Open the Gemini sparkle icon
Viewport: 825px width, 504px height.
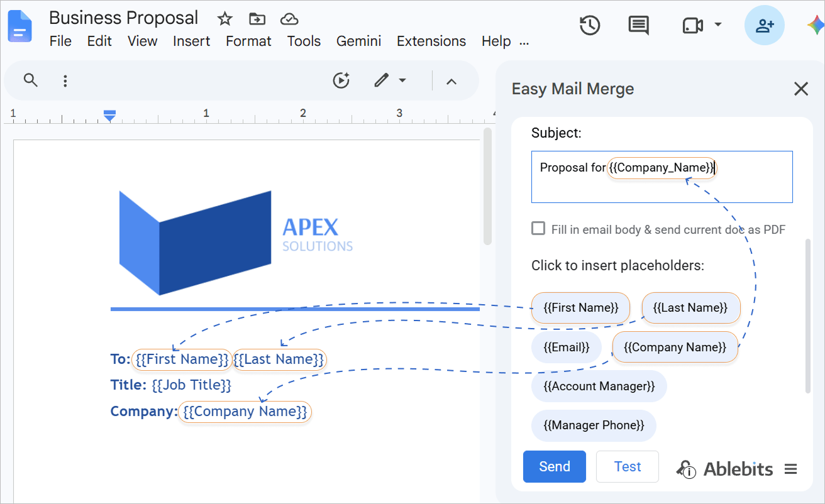tap(816, 26)
